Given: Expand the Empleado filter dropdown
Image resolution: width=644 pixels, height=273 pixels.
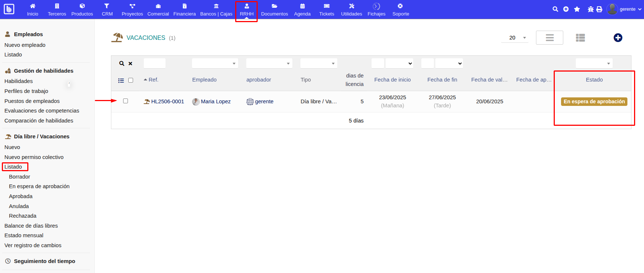Looking at the screenshot, I should click(x=215, y=63).
